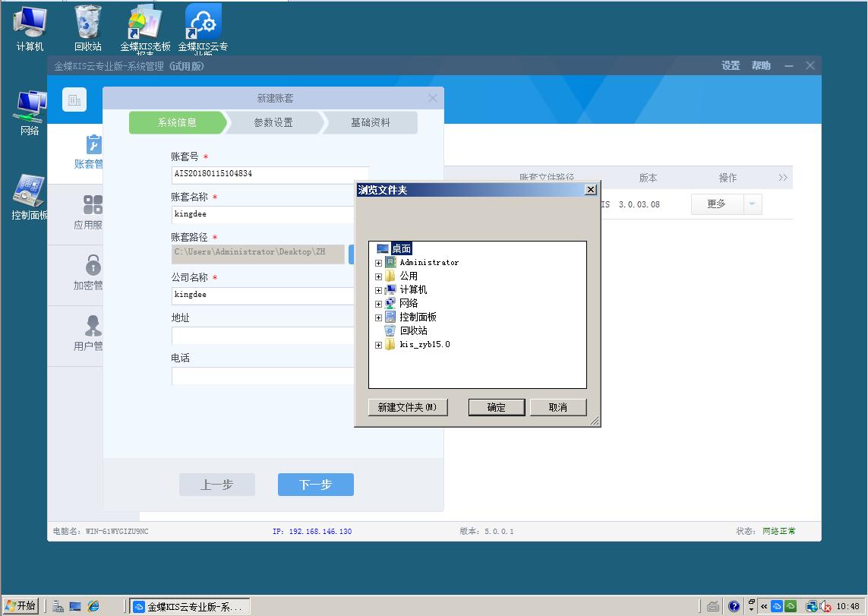
Task: Click the volume speaker tray icon
Action: 825,607
